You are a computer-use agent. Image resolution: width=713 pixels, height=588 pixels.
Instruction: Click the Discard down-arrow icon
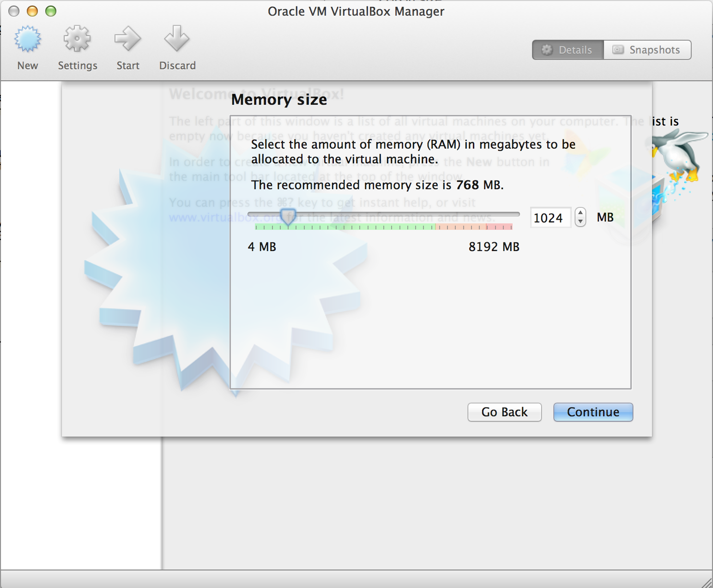(x=177, y=39)
